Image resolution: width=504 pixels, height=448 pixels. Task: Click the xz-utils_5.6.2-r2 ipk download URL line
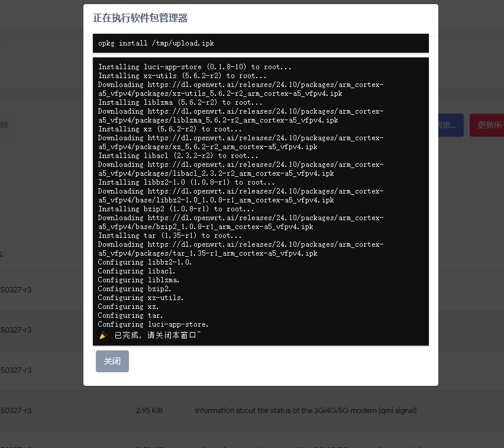tap(241, 89)
